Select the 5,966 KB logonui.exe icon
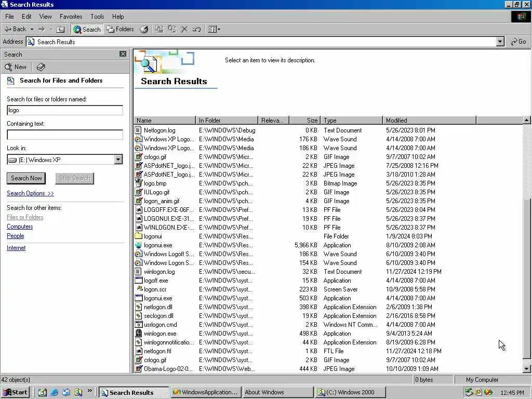Screen dimensions: 532x399 pos(138,245)
